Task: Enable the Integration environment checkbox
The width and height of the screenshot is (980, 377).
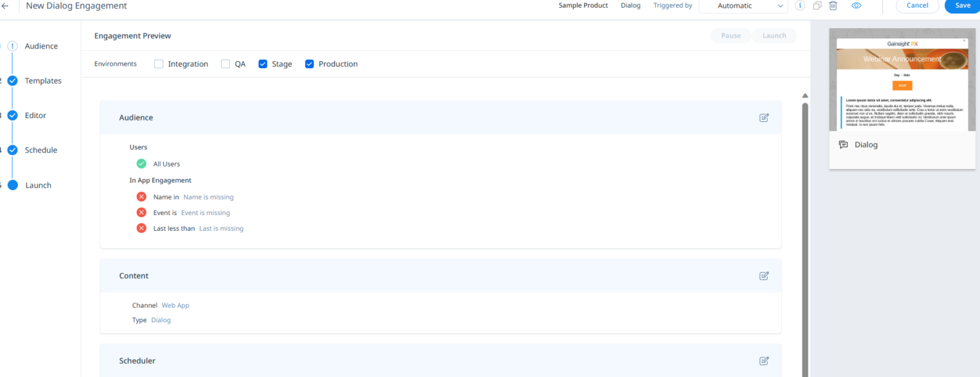Action: tap(158, 64)
